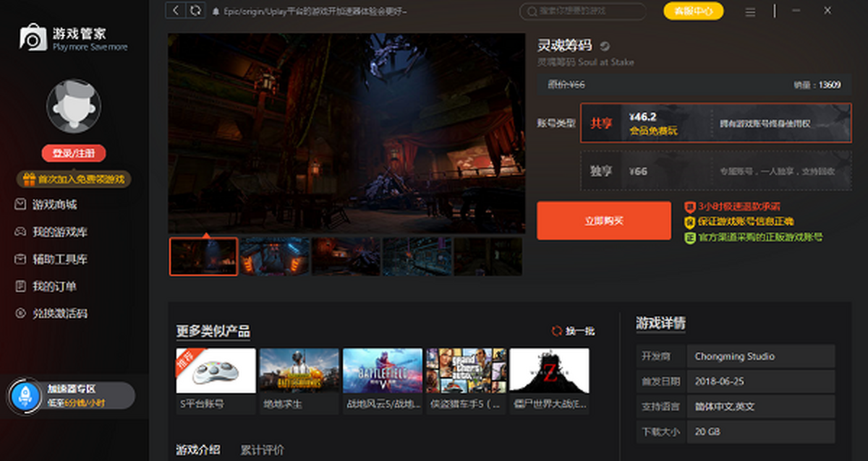Switch to the 累计评价 tab

pyautogui.click(x=262, y=450)
